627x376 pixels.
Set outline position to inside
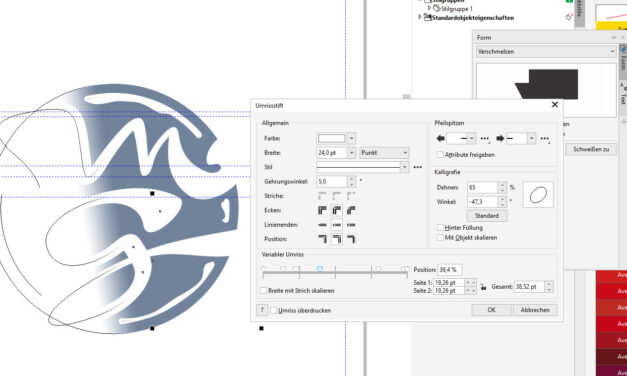pyautogui.click(x=351, y=239)
